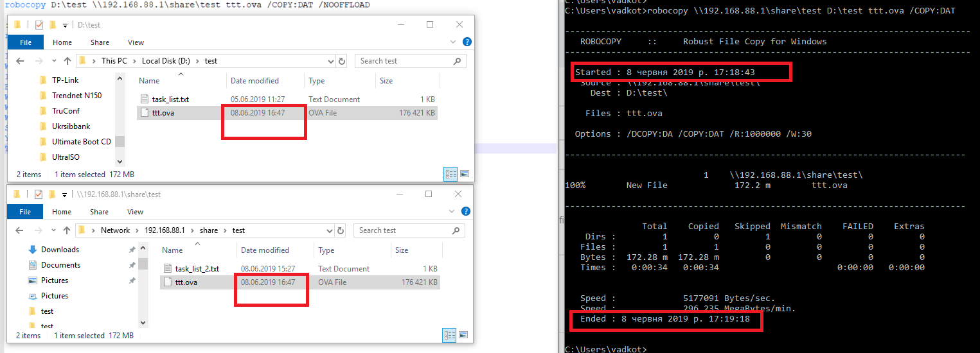Click the 'Ended' timestamp line in console
Image resolution: width=980 pixels, height=353 pixels.
(x=665, y=319)
